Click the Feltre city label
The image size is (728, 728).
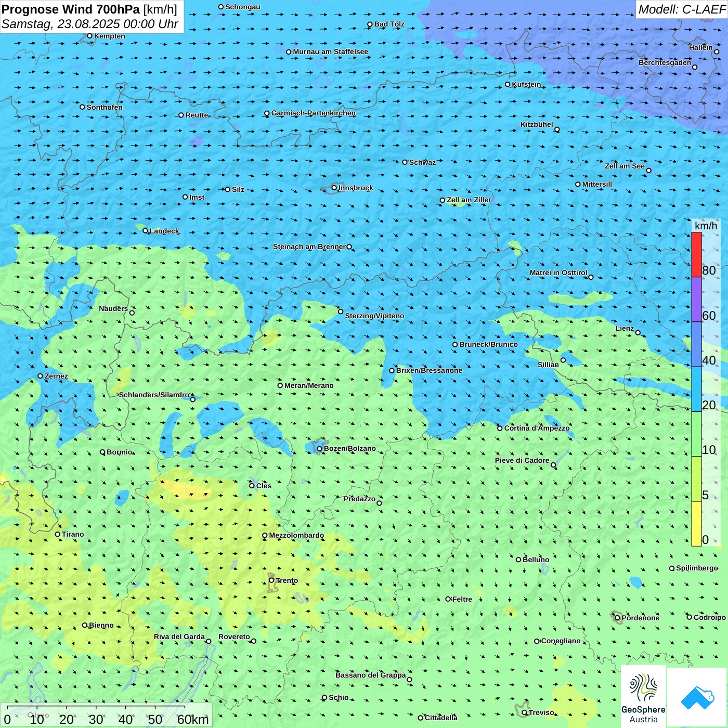pyautogui.click(x=462, y=599)
